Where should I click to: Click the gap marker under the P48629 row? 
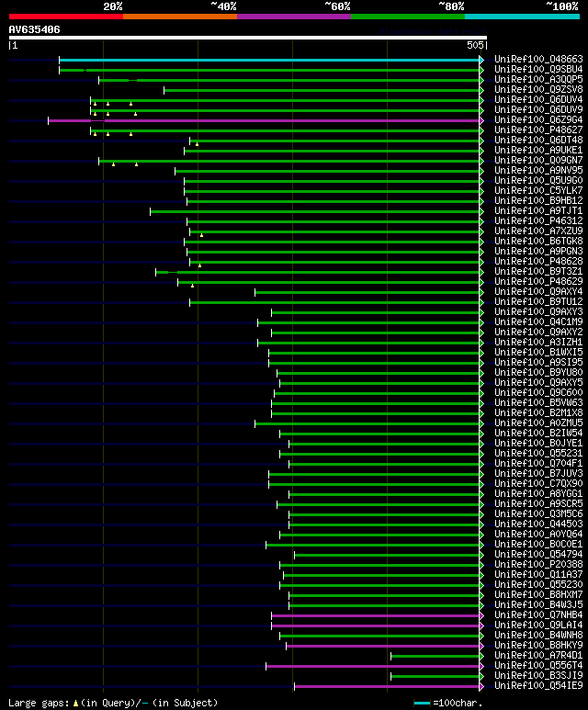tap(193, 287)
